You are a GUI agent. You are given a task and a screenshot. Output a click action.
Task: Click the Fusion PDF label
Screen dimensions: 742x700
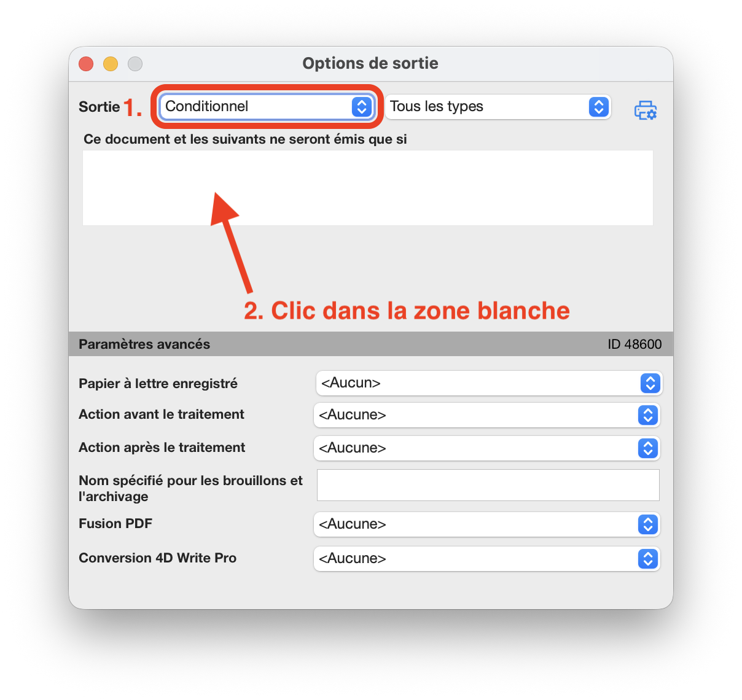[x=115, y=524]
